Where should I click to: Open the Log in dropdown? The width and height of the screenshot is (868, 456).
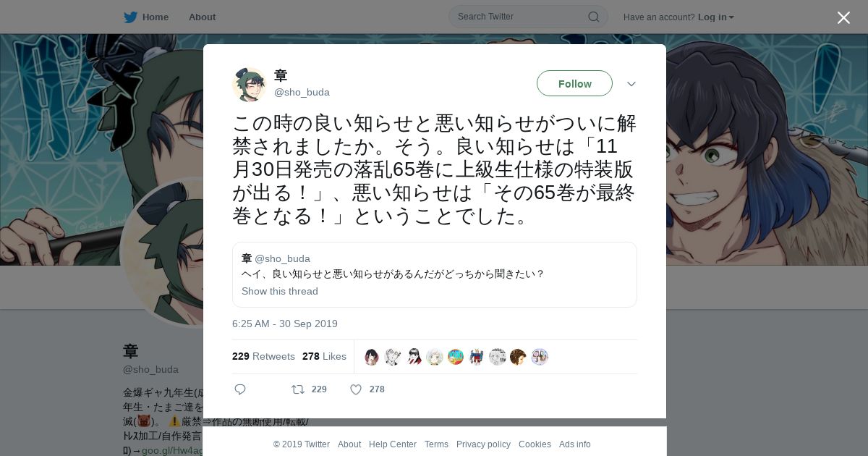716,17
